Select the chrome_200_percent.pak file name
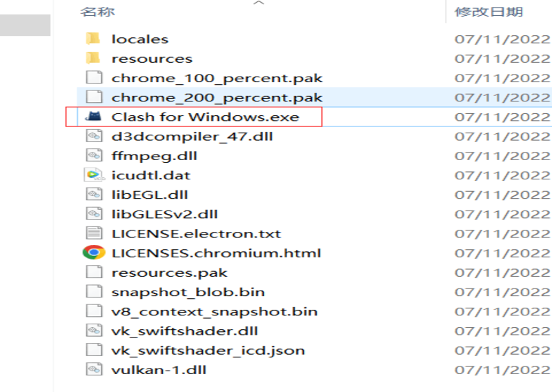 (x=217, y=97)
